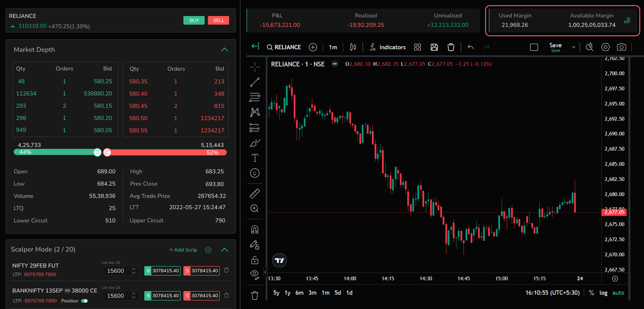644x309 pixels.
Task: Click the add funds icon beside Available Margin
Action: coord(627,20)
